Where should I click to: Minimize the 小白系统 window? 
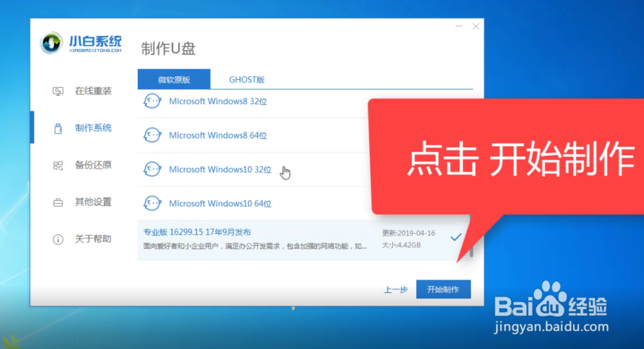(459, 26)
